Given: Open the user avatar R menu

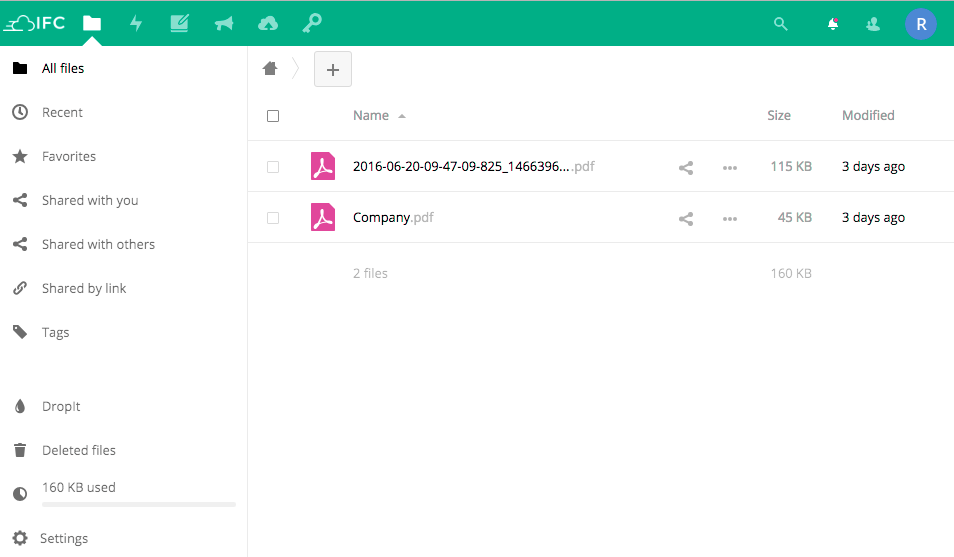Looking at the screenshot, I should [920, 24].
